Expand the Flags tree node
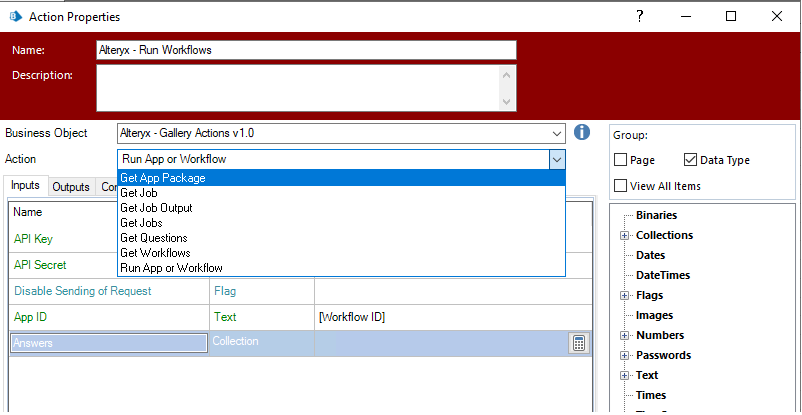 625,296
